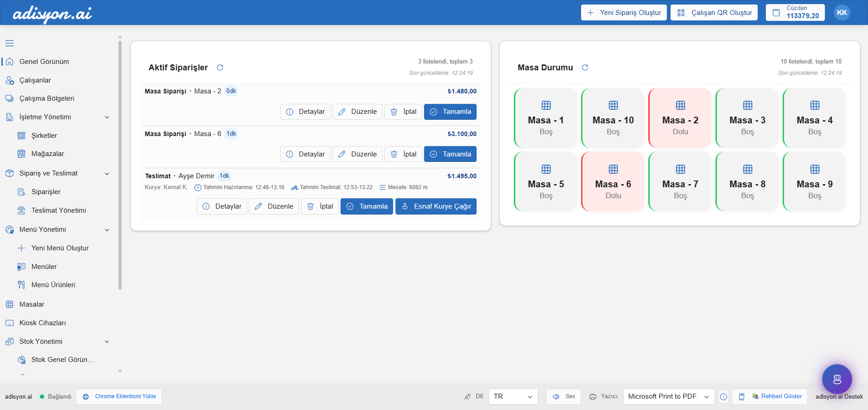This screenshot has width=868, height=410.
Task: Click the printer info icon
Action: tap(724, 397)
